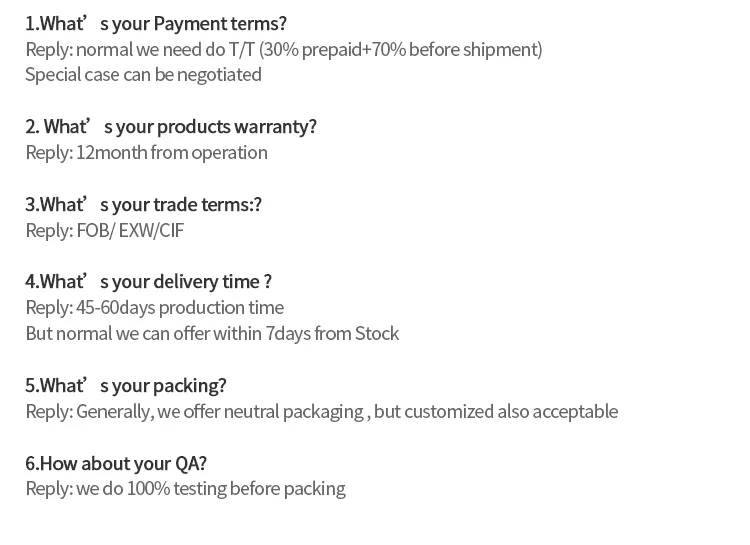750x545 pixels.
Task: Click the word 'warranty?' in question 2
Action: pos(276,127)
